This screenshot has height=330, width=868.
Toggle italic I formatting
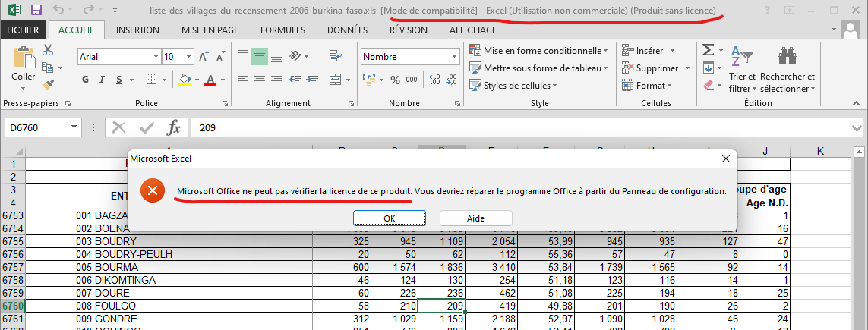(x=102, y=80)
